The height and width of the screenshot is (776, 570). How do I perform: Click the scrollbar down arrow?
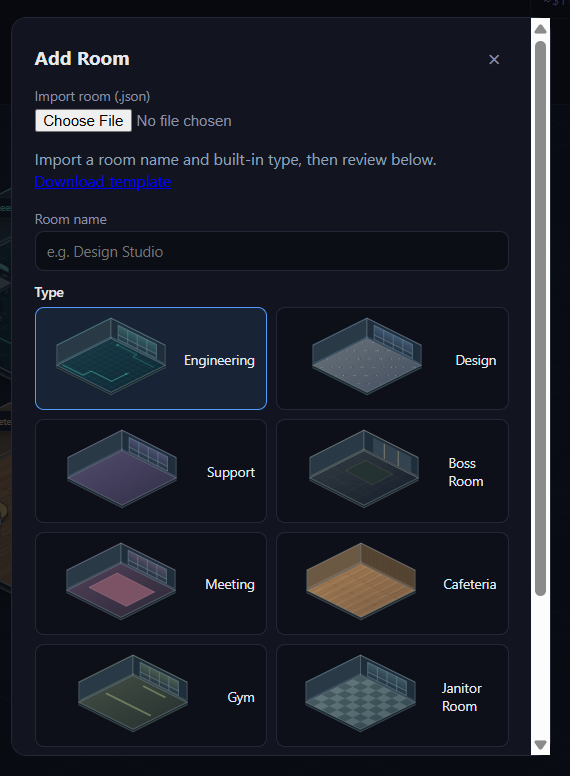540,745
